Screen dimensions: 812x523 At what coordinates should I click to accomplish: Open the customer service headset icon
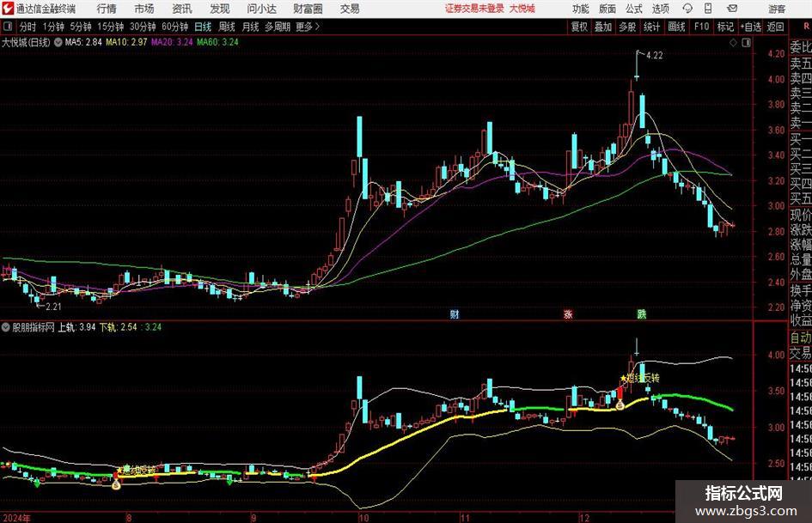pos(687,9)
